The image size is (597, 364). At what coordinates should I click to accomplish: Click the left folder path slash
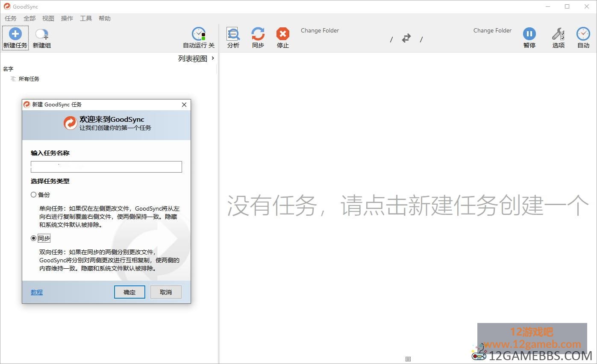pyautogui.click(x=391, y=39)
